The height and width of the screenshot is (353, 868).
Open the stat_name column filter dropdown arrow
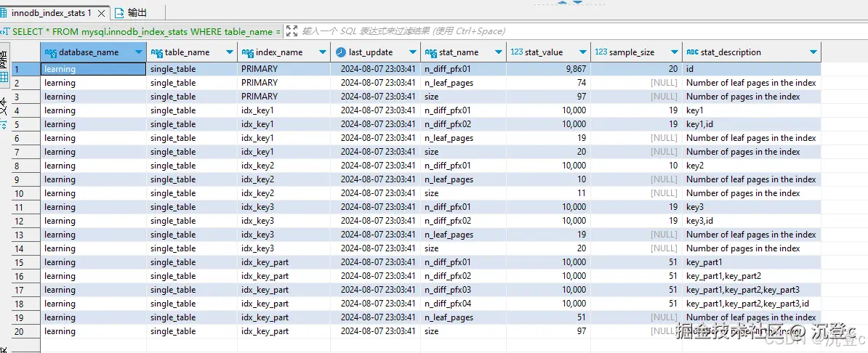click(x=497, y=52)
